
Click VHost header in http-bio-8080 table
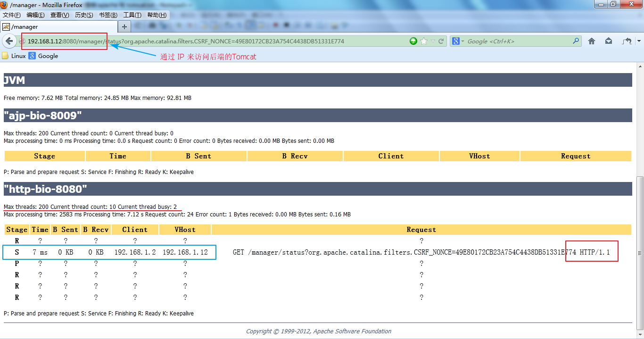click(185, 230)
